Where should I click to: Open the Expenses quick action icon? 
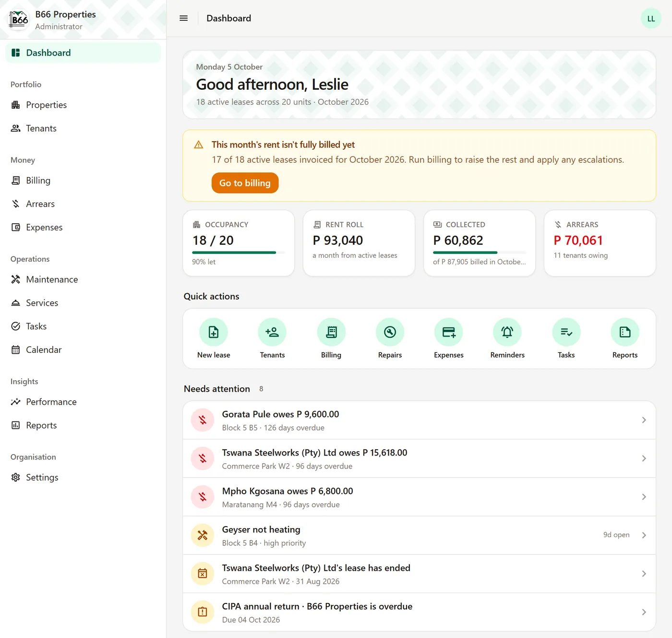(x=449, y=332)
